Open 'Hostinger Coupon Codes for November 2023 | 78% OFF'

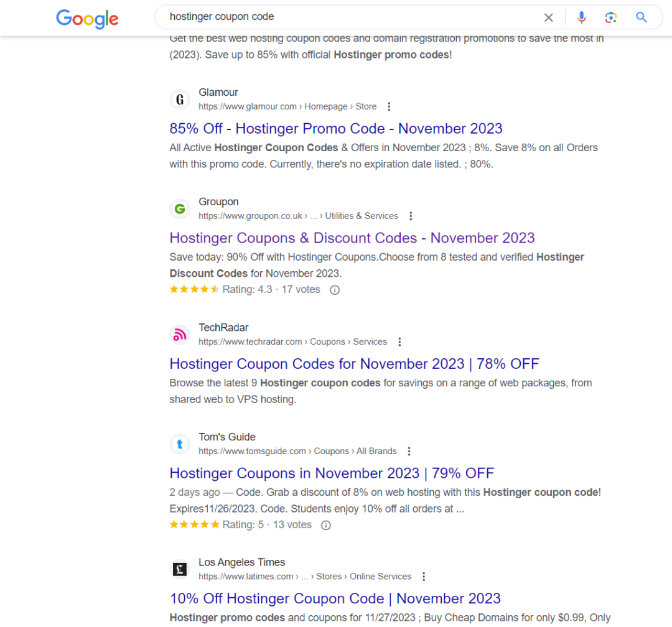point(355,364)
